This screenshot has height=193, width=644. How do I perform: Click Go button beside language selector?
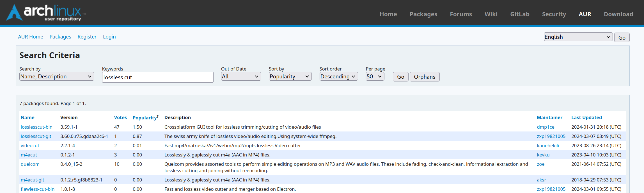click(x=622, y=37)
